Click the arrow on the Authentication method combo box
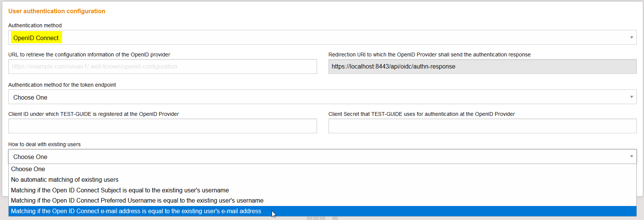 (631, 37)
